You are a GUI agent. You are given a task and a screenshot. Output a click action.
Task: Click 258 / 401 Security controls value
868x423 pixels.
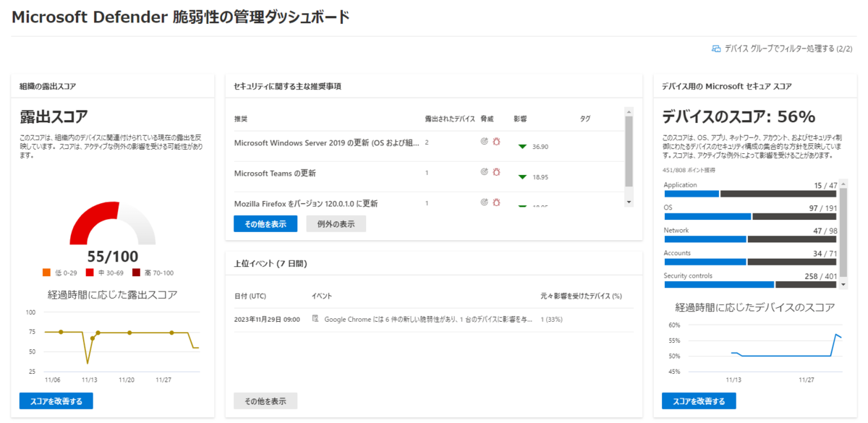[x=821, y=275]
